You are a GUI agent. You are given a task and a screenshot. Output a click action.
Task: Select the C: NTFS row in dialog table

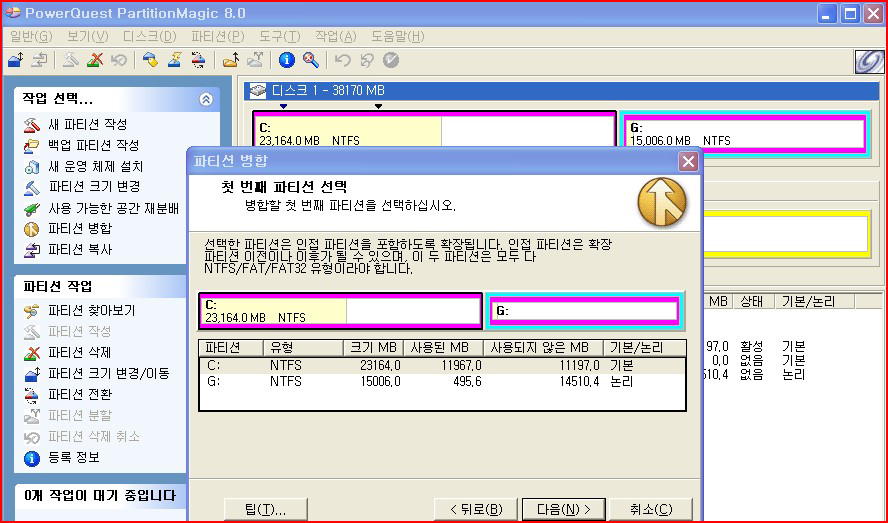pyautogui.click(x=442, y=365)
